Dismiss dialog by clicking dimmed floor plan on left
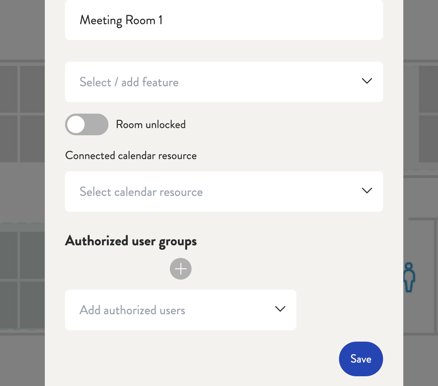 (x=22, y=193)
